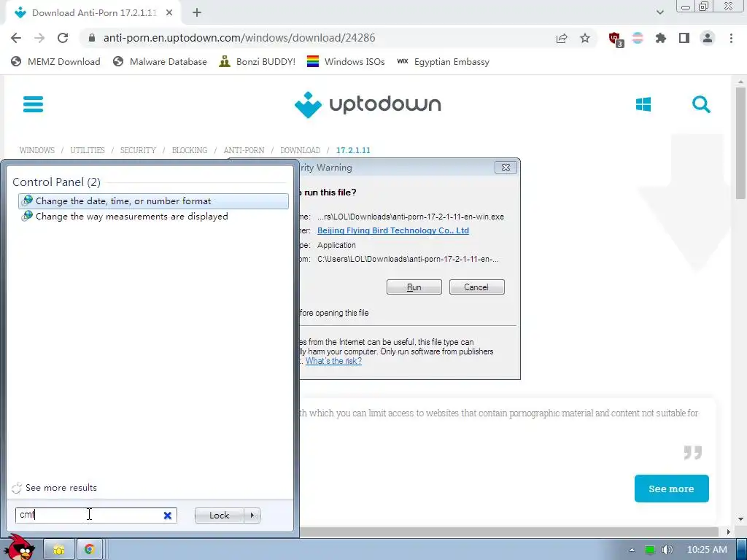This screenshot has height=560, width=747.
Task: Click Cancel in the Security Warning dialog
Action: pyautogui.click(x=476, y=287)
